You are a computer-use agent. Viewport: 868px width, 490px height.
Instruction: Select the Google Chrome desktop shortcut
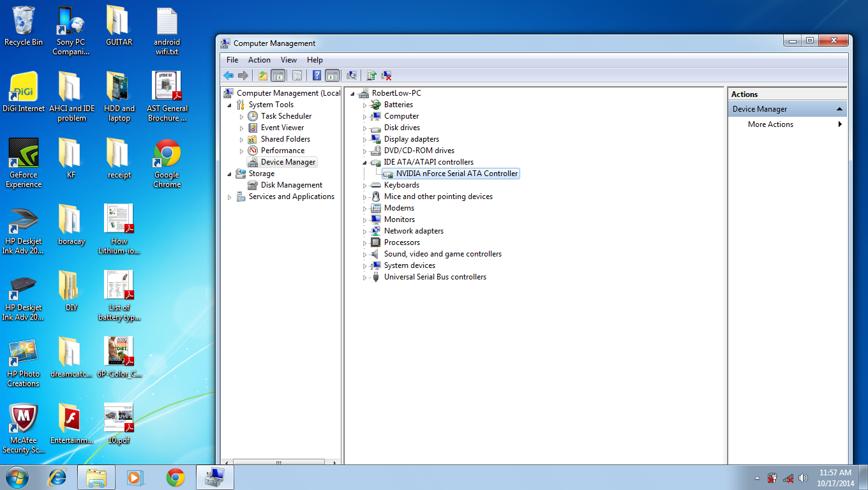pyautogui.click(x=167, y=163)
